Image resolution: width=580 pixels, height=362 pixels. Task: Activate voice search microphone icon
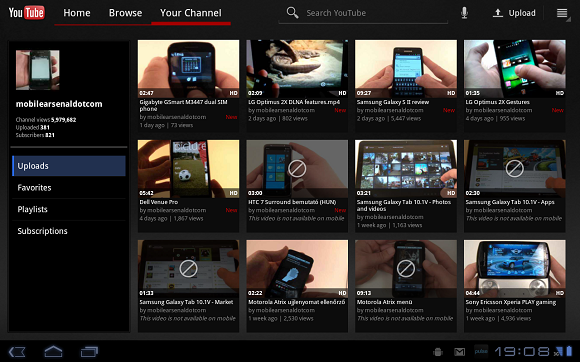pos(464,13)
